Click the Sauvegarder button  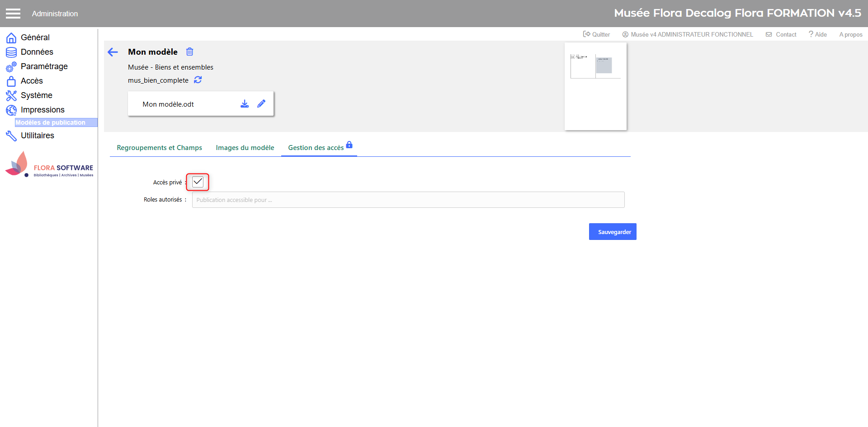pyautogui.click(x=612, y=232)
